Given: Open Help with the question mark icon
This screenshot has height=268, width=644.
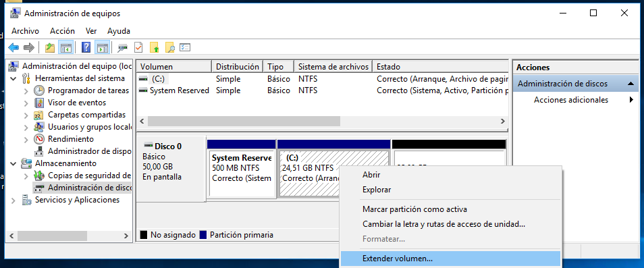Looking at the screenshot, I should 86,48.
